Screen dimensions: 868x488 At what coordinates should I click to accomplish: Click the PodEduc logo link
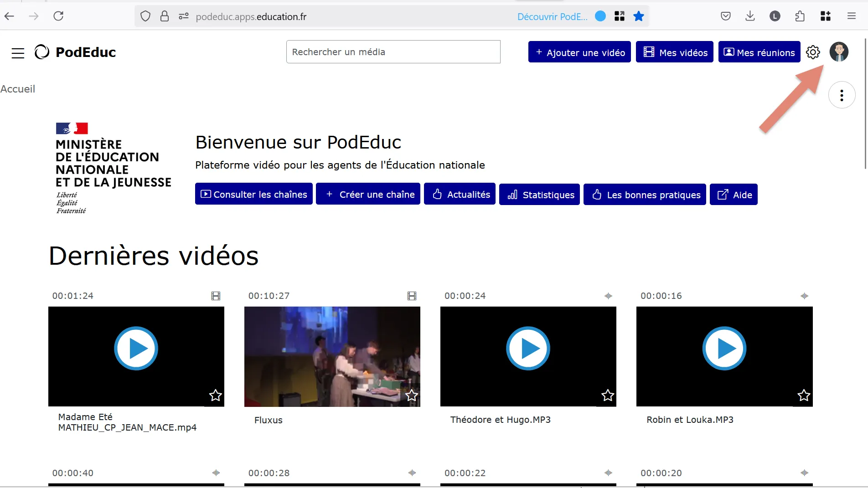click(75, 52)
